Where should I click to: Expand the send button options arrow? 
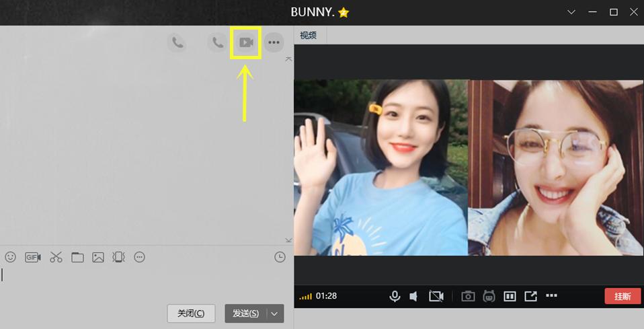tap(275, 314)
